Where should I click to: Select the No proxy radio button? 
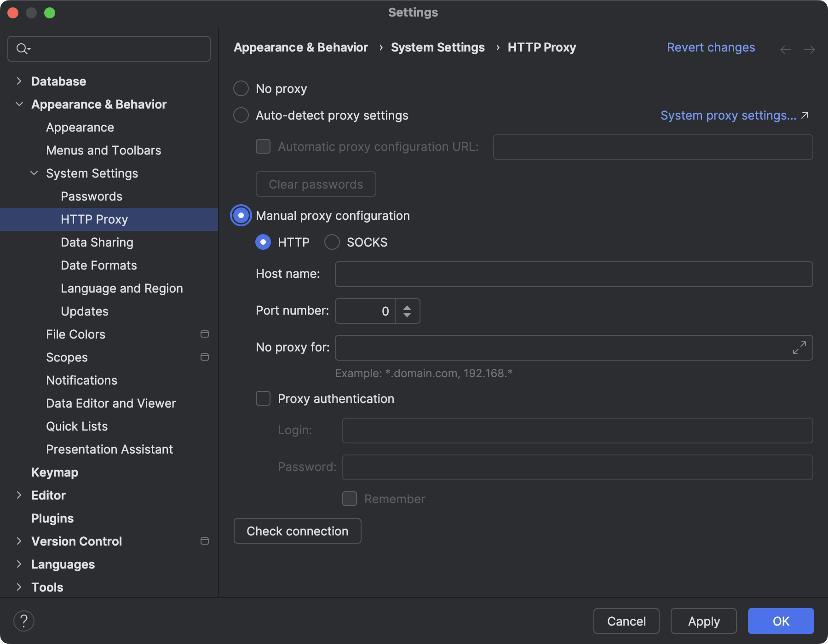click(x=241, y=88)
